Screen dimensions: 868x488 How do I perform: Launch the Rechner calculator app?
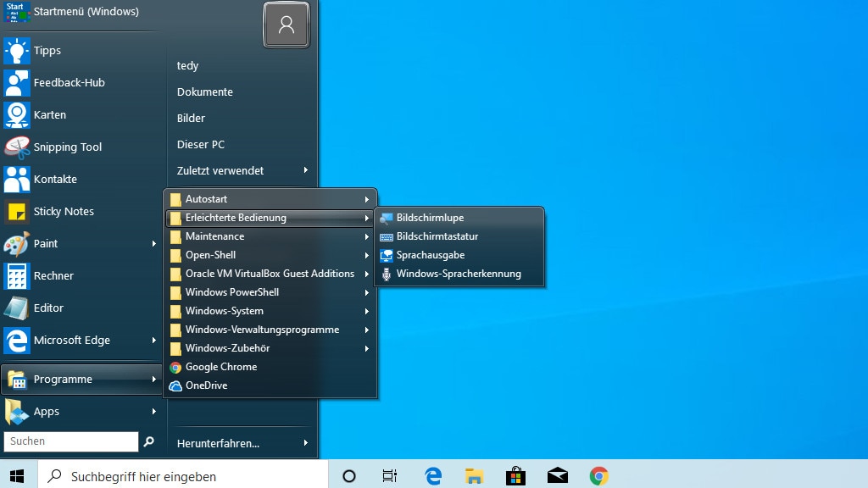tap(53, 275)
